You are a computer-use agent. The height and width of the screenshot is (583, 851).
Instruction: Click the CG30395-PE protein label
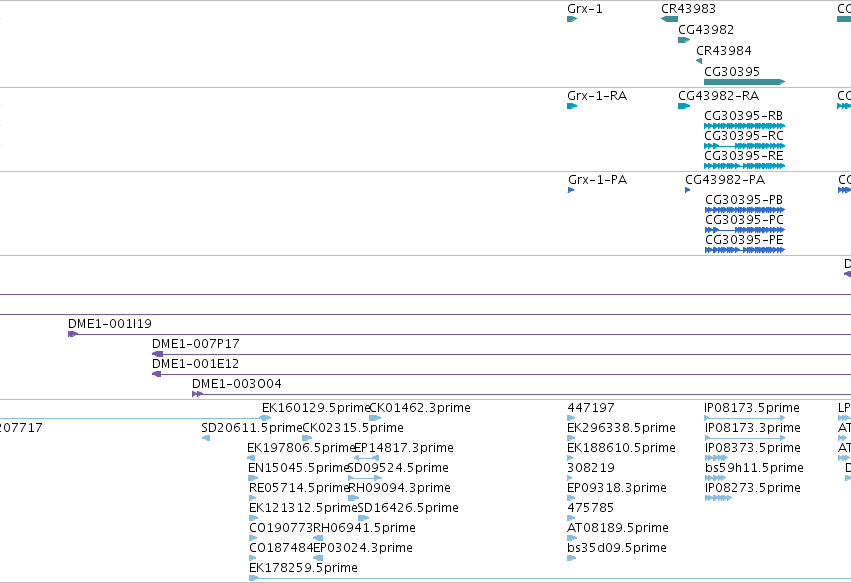pyautogui.click(x=744, y=240)
